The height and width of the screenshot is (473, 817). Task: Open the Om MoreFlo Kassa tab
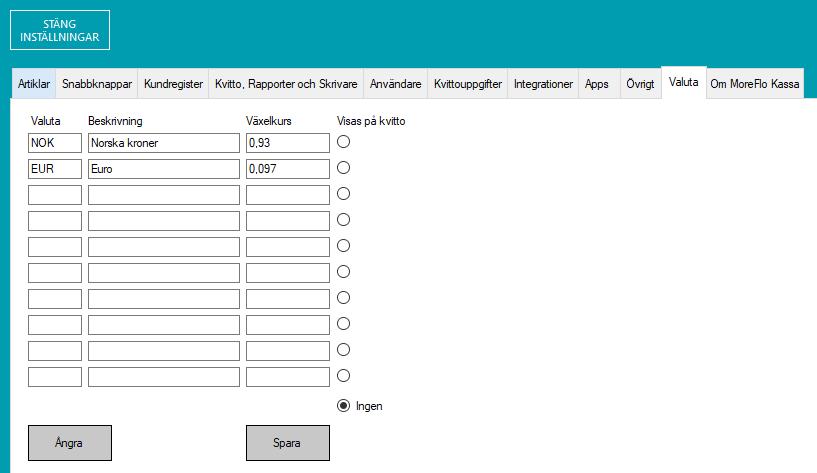pyautogui.click(x=755, y=84)
